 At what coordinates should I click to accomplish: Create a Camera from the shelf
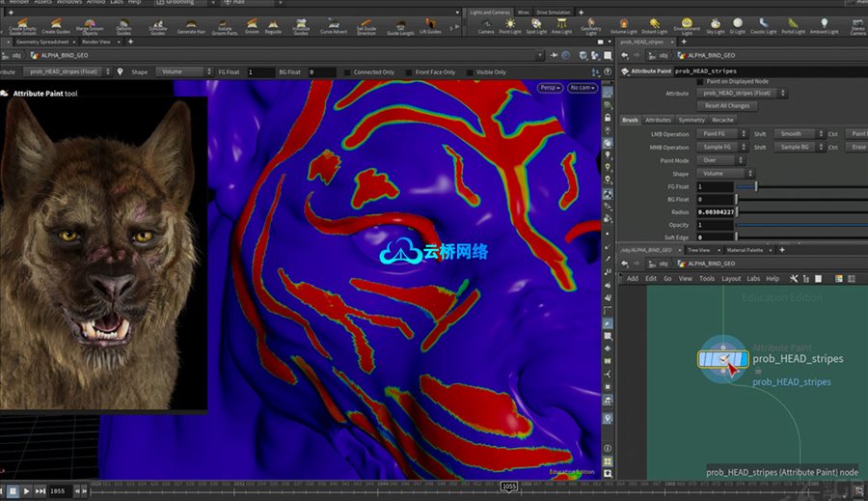(x=486, y=26)
